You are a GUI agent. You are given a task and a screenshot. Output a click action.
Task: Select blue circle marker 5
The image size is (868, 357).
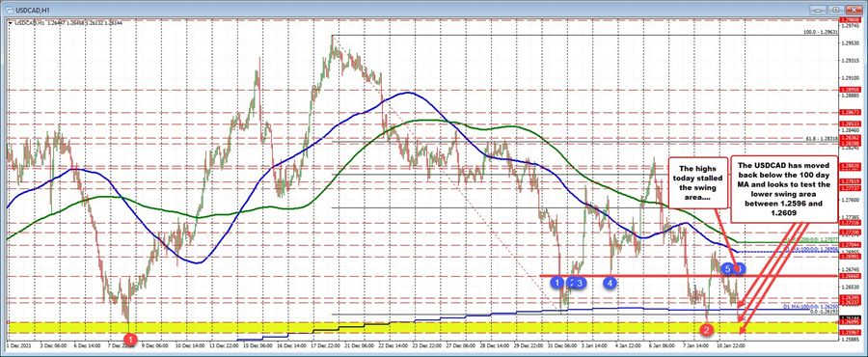click(x=728, y=269)
